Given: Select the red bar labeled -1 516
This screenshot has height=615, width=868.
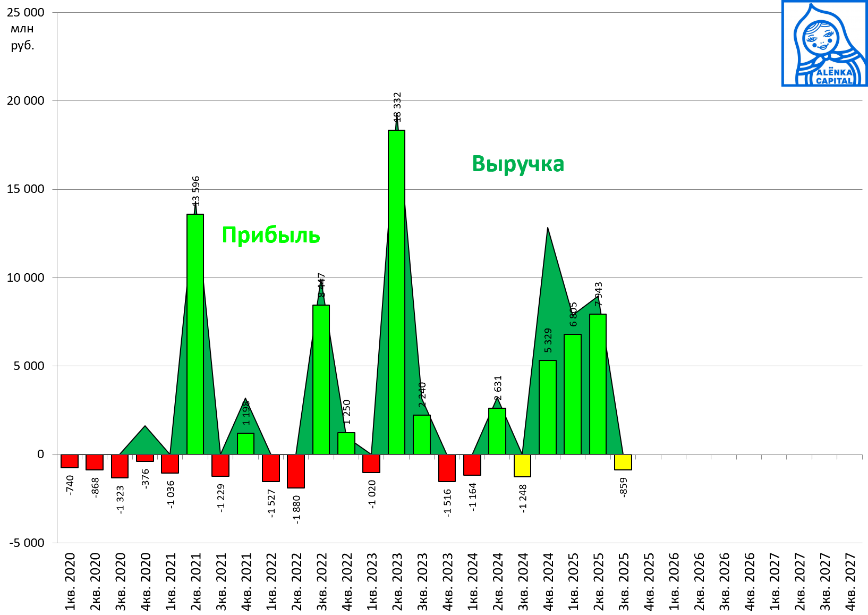Looking at the screenshot, I should pyautogui.click(x=447, y=468).
